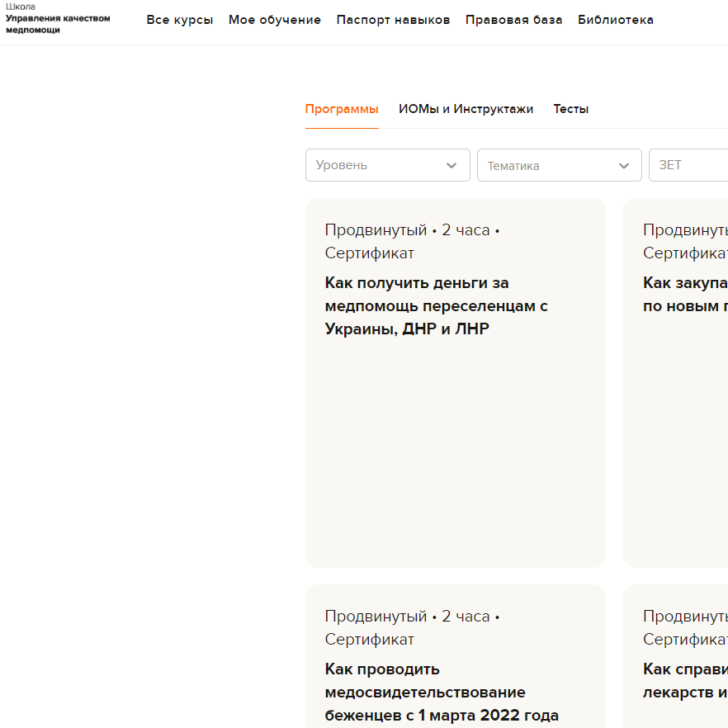Open Библиотека menu item

click(615, 20)
